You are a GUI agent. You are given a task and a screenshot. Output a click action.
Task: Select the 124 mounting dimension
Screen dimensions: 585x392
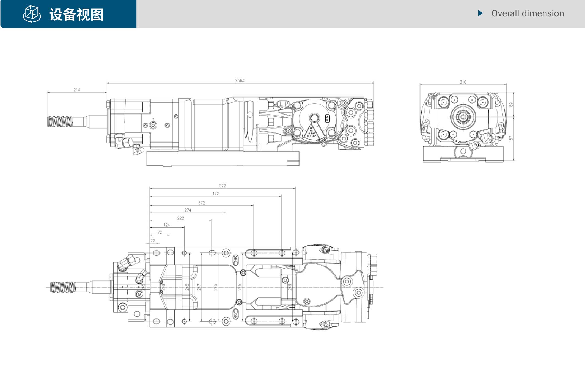[167, 225]
